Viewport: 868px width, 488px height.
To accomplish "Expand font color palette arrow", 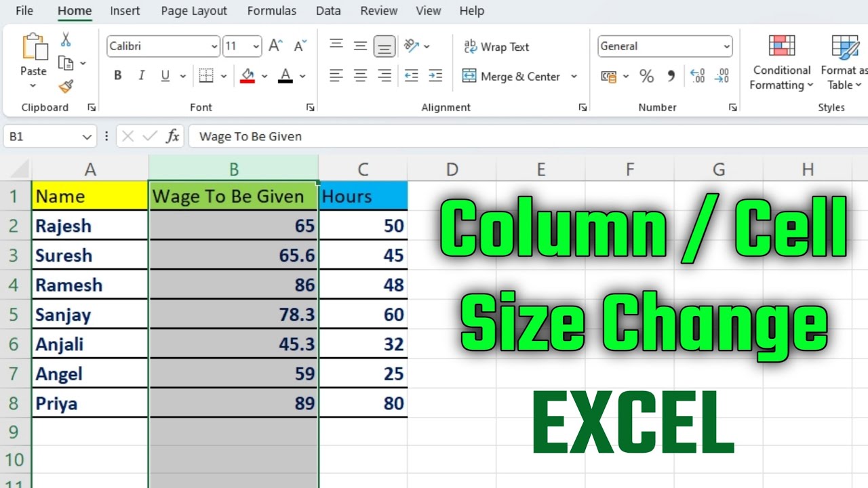I will click(x=302, y=77).
